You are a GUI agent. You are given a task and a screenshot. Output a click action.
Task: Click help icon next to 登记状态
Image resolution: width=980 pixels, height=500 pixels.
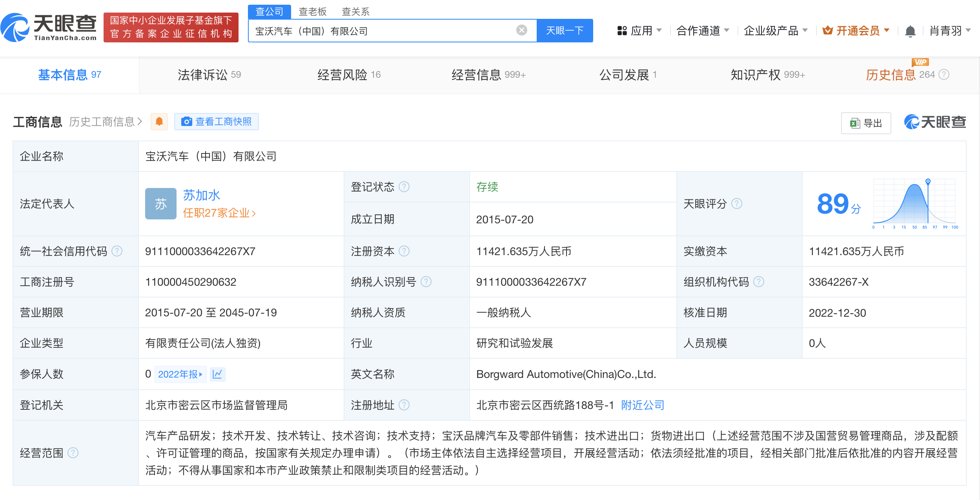coord(404,187)
